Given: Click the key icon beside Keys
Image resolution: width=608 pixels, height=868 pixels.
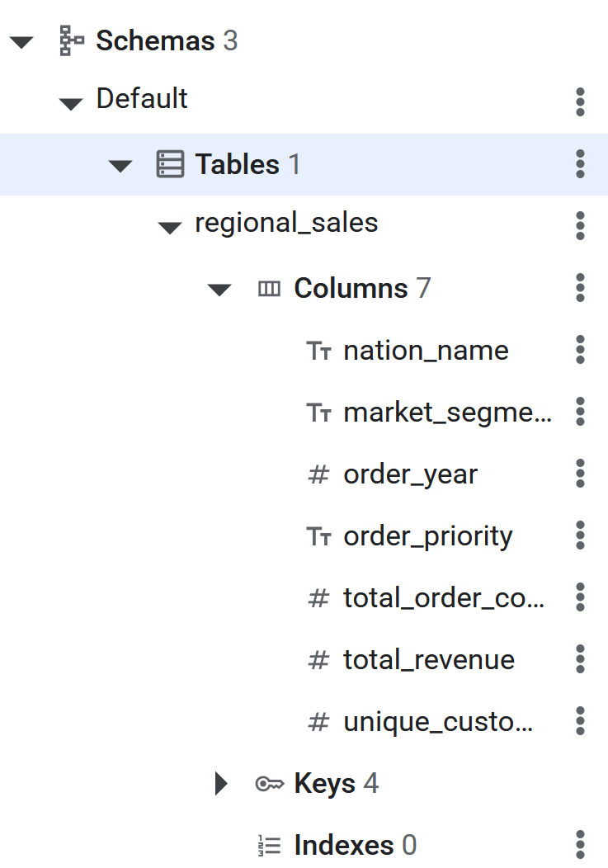Looking at the screenshot, I should [x=269, y=784].
